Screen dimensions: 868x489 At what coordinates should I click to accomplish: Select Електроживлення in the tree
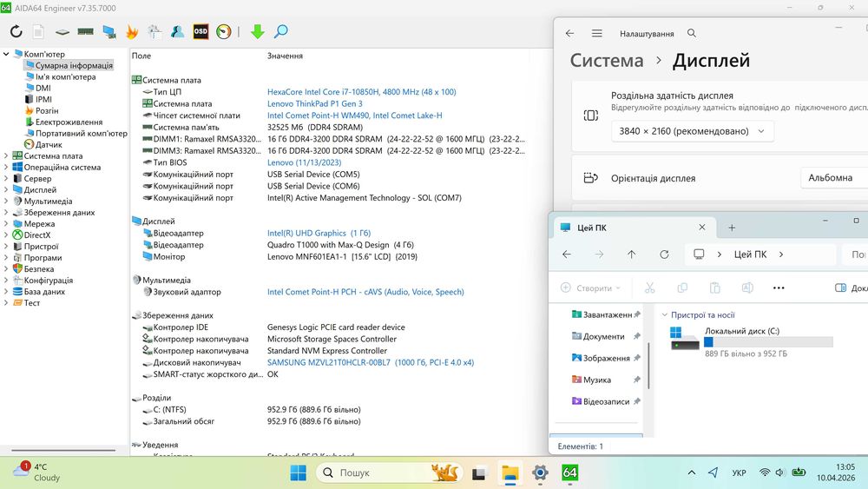(x=69, y=122)
